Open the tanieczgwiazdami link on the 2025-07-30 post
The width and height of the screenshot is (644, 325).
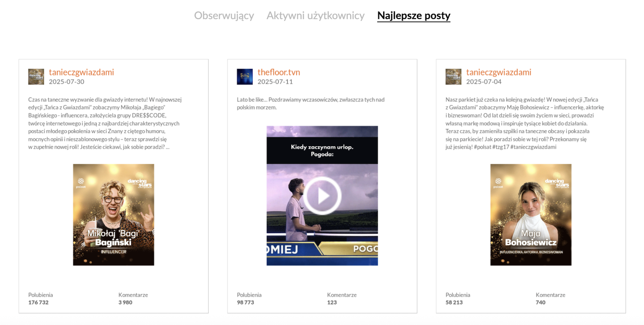pyautogui.click(x=81, y=72)
